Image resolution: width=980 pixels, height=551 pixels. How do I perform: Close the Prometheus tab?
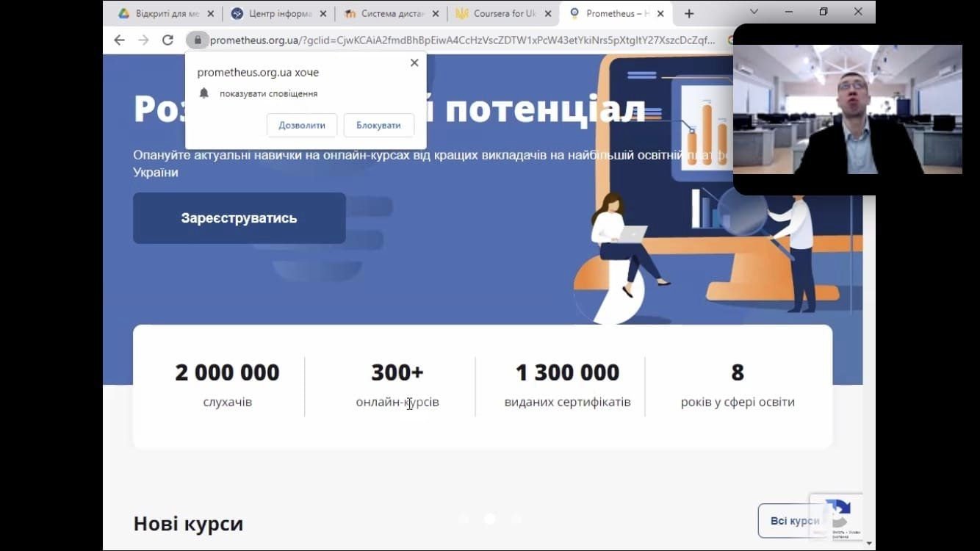tap(660, 13)
